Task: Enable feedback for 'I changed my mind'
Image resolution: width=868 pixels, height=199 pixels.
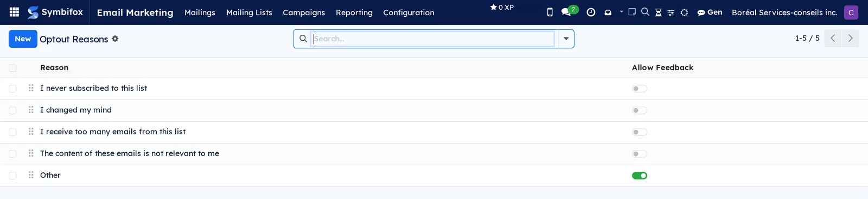Action: point(640,110)
